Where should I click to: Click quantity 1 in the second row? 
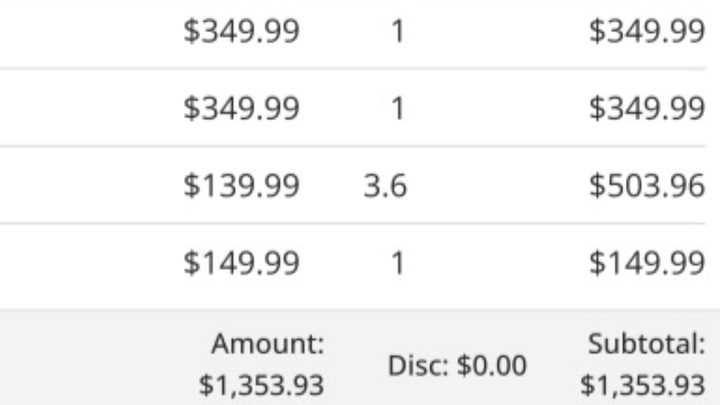[x=398, y=109]
